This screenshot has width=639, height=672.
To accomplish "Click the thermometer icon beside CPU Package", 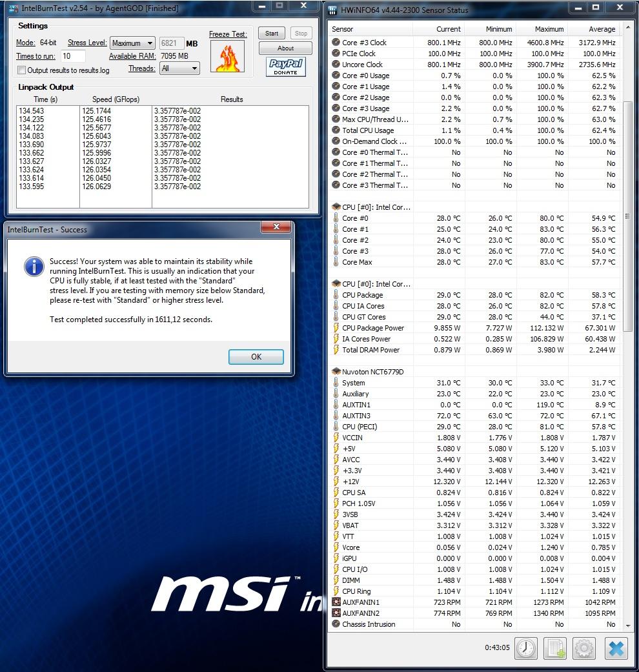I will [336, 295].
